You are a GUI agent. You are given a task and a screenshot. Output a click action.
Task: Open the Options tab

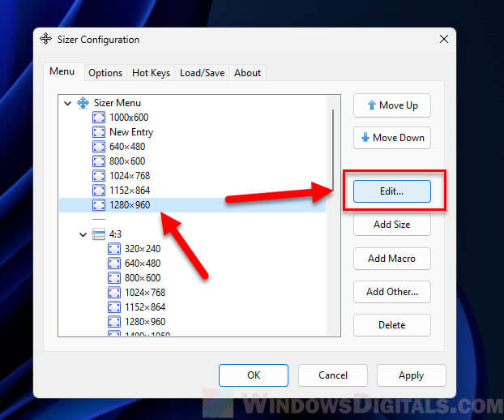105,73
